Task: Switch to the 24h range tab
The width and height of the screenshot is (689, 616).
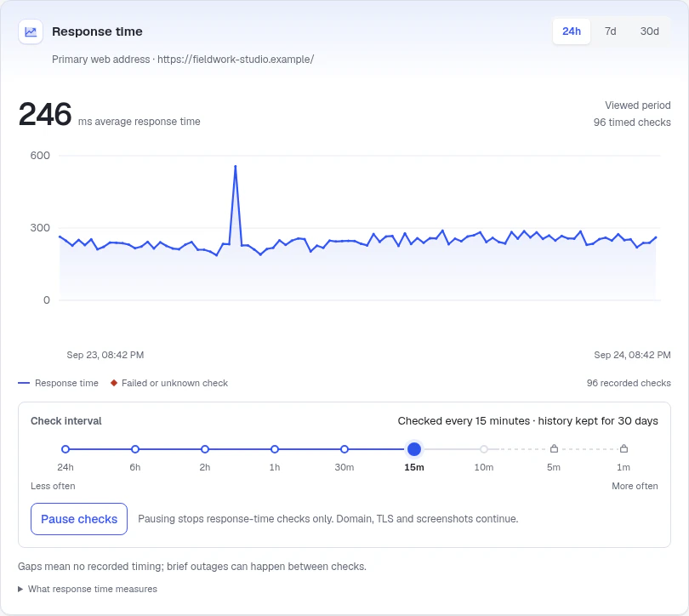Action: (x=572, y=31)
